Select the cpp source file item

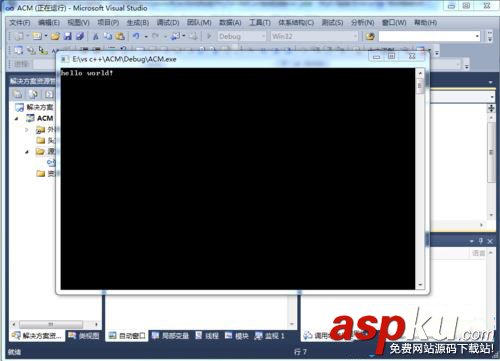click(x=51, y=163)
